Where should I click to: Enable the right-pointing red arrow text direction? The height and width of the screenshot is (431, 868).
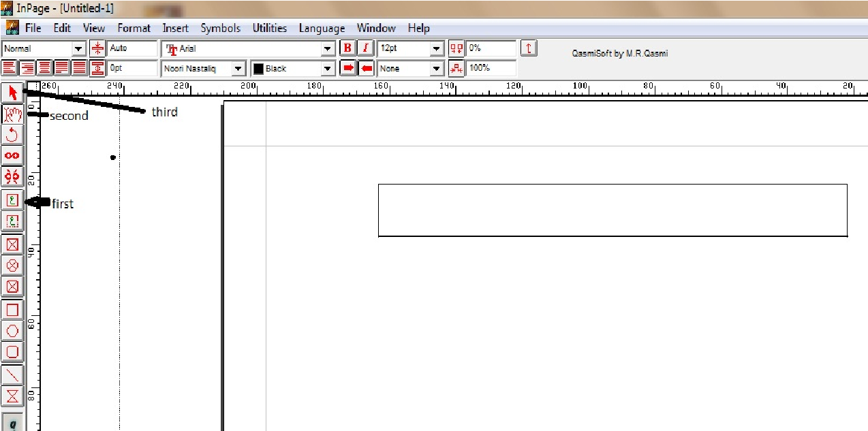pyautogui.click(x=347, y=68)
